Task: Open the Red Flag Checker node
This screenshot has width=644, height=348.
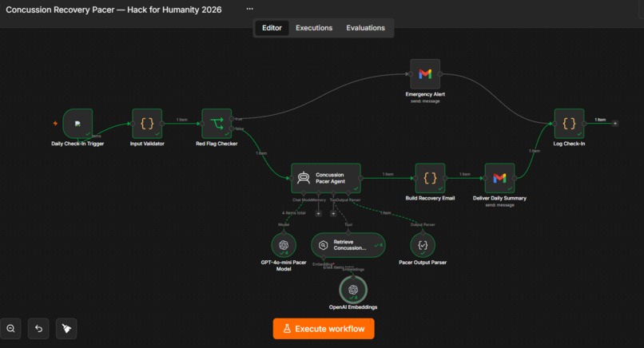Action: (217, 124)
